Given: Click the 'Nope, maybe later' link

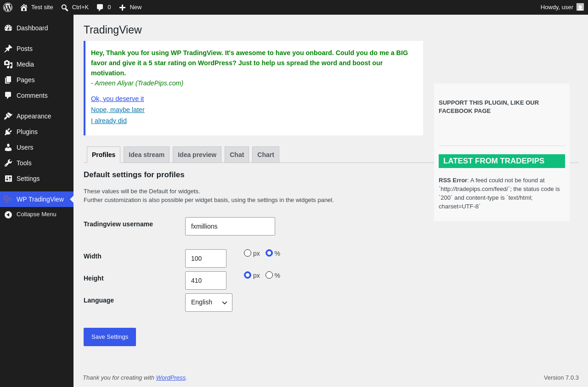Looking at the screenshot, I should pos(118,110).
